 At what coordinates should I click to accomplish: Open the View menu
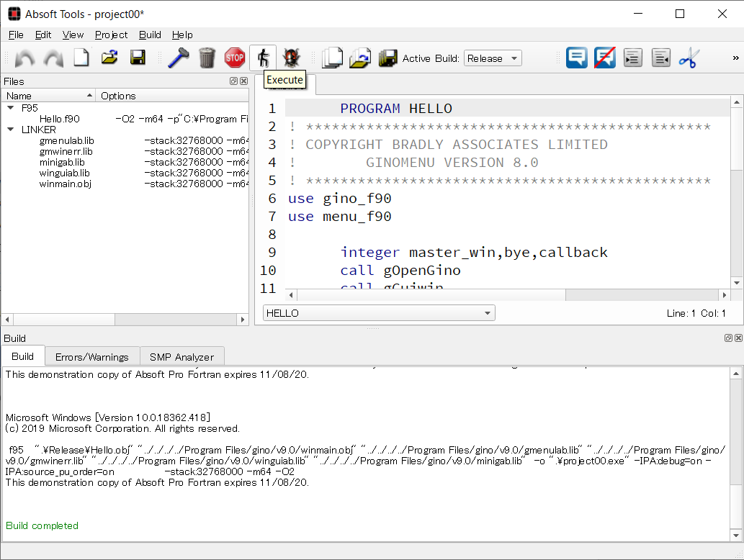(73, 35)
